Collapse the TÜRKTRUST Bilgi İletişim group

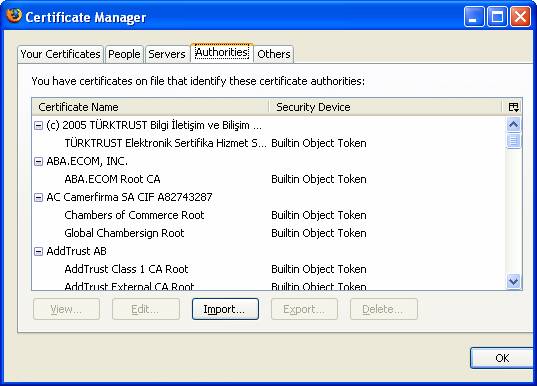[x=38, y=126]
